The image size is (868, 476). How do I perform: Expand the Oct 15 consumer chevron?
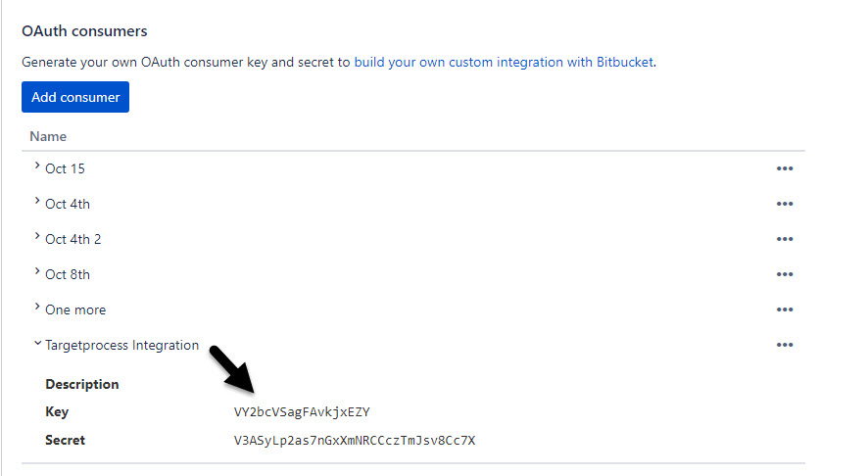pyautogui.click(x=37, y=166)
